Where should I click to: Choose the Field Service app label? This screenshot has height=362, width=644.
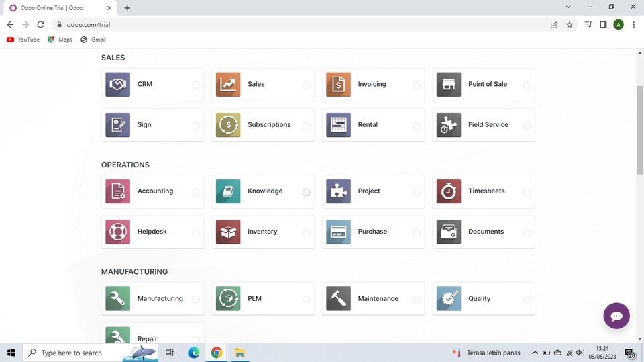(488, 125)
